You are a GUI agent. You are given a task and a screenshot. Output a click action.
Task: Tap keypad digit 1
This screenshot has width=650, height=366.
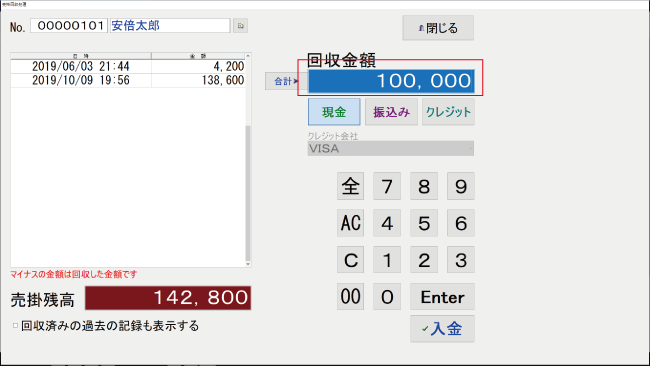click(387, 260)
